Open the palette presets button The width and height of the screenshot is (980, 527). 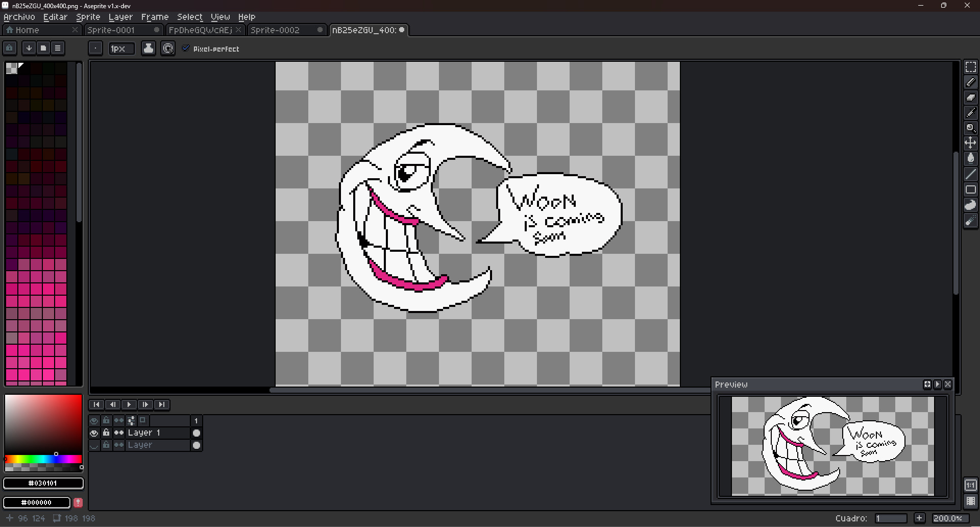coord(43,48)
